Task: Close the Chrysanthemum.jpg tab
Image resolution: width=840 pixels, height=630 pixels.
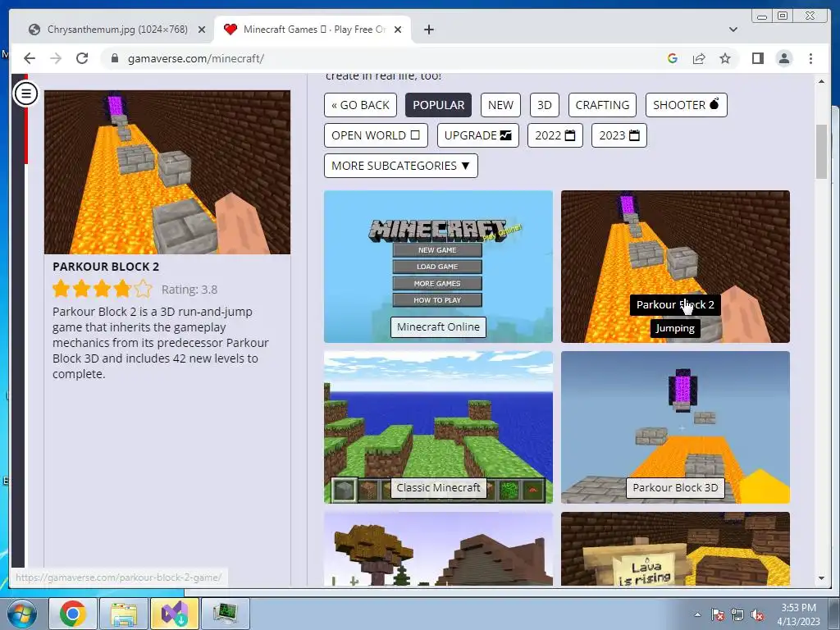Action: [202, 30]
